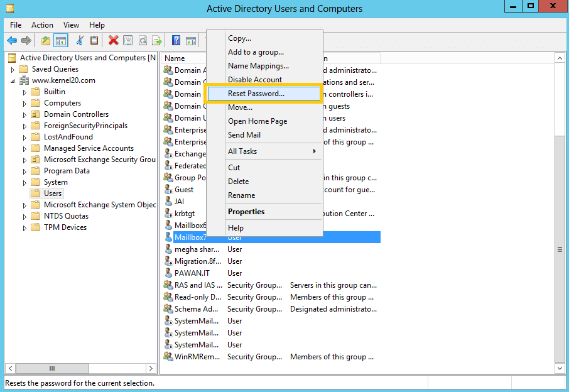The width and height of the screenshot is (569, 392).
Task: Click the Up one level folder icon
Action: [x=46, y=40]
